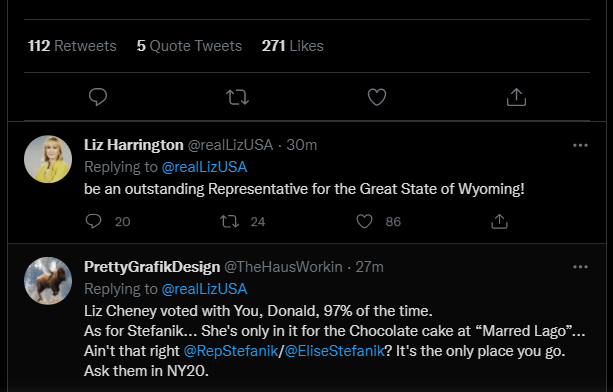
Task: Open the @RepStefanik mention link
Action: tap(231, 351)
